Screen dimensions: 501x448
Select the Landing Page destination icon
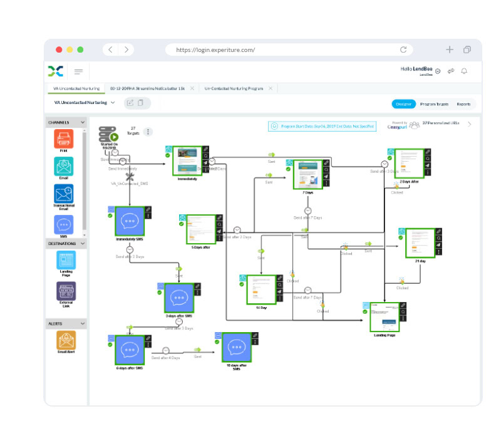click(x=66, y=260)
